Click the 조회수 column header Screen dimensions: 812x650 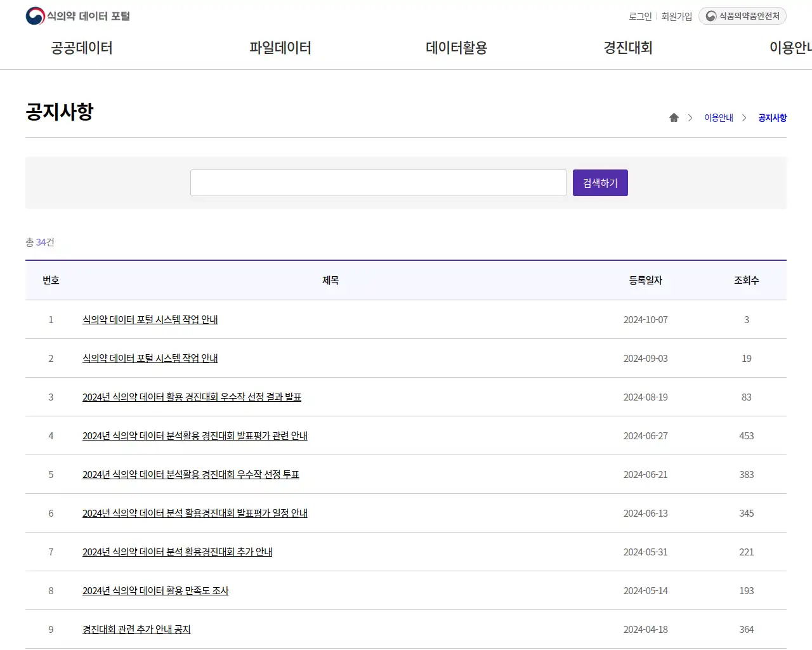(747, 280)
